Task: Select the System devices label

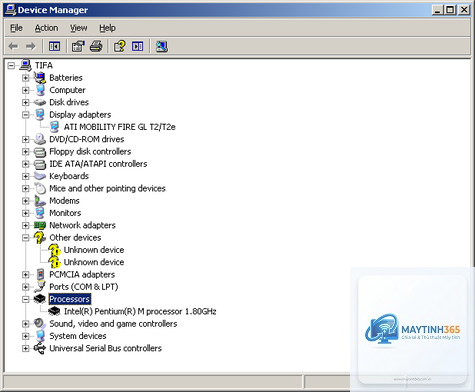Action: pyautogui.click(x=78, y=336)
